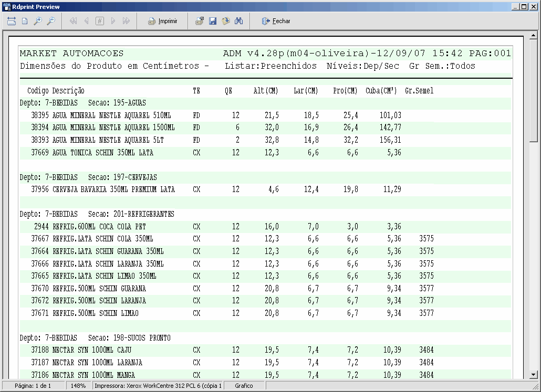Click row REFRIG.500ML SCHIN LIMAO

265,313
